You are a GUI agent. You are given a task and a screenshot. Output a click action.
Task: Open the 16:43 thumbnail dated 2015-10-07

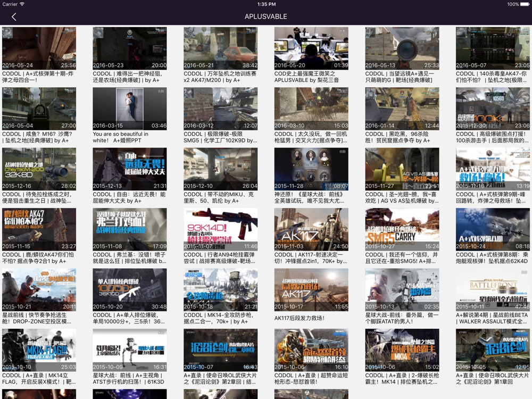click(x=221, y=350)
